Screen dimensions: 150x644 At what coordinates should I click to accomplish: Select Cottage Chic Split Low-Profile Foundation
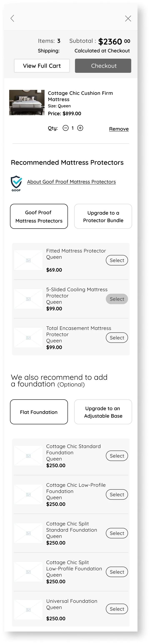point(117,572)
